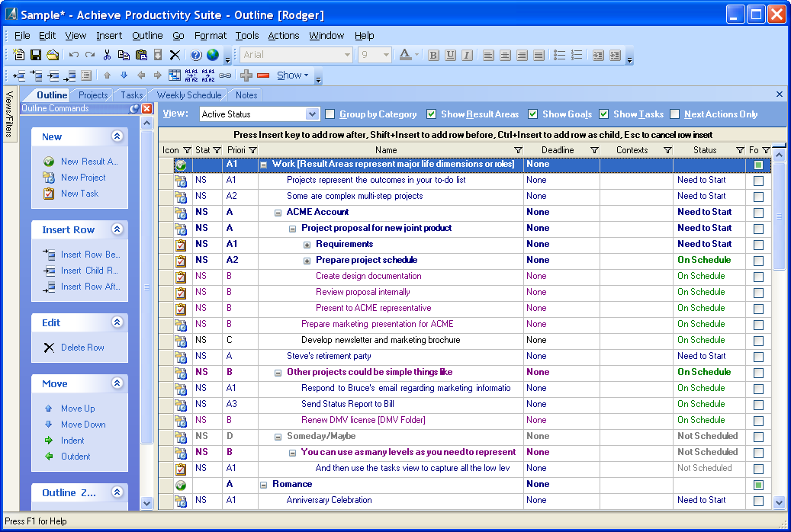Click the Save icon in the toolbar
This screenshot has width=791, height=532.
point(35,55)
